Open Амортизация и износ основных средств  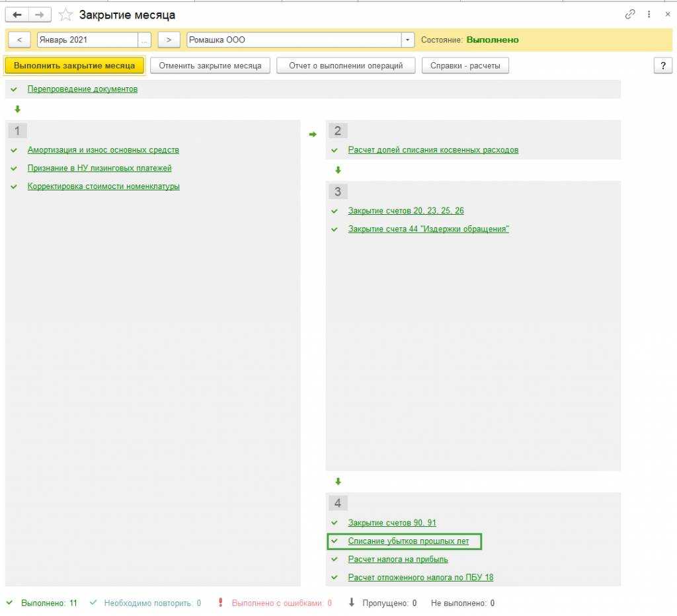point(103,150)
